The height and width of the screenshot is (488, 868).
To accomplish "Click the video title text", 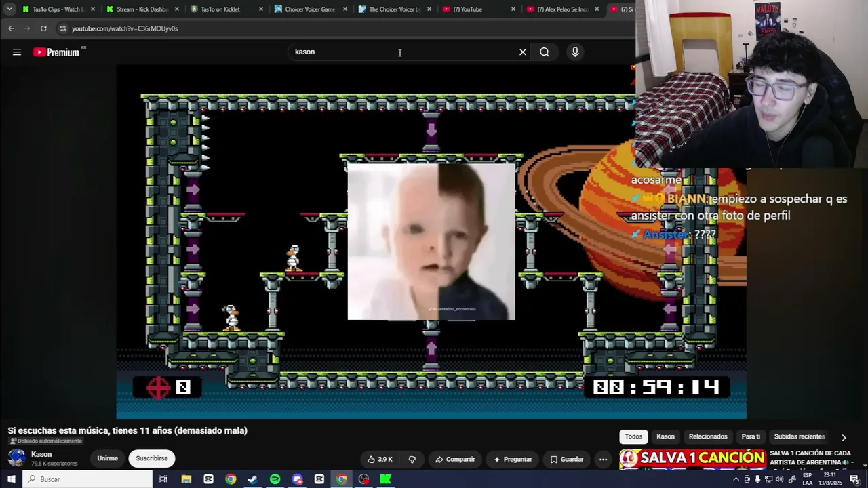I will point(127,430).
